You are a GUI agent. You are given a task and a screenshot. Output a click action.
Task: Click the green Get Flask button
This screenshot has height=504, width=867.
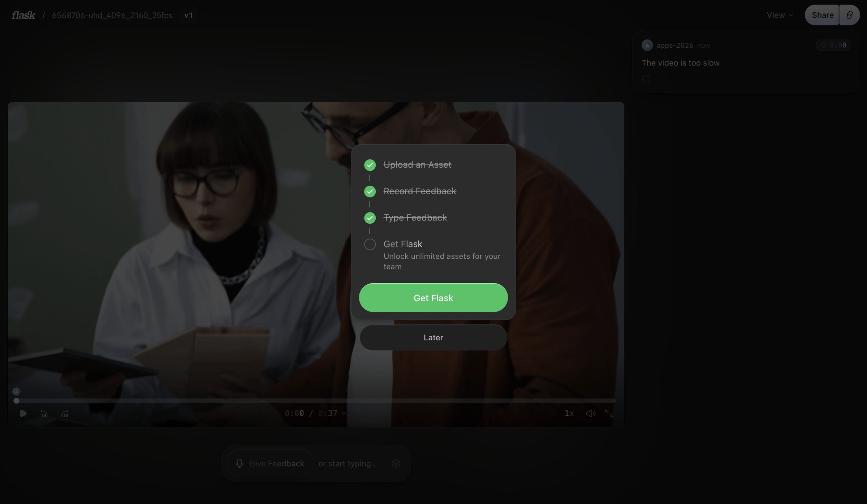click(433, 298)
